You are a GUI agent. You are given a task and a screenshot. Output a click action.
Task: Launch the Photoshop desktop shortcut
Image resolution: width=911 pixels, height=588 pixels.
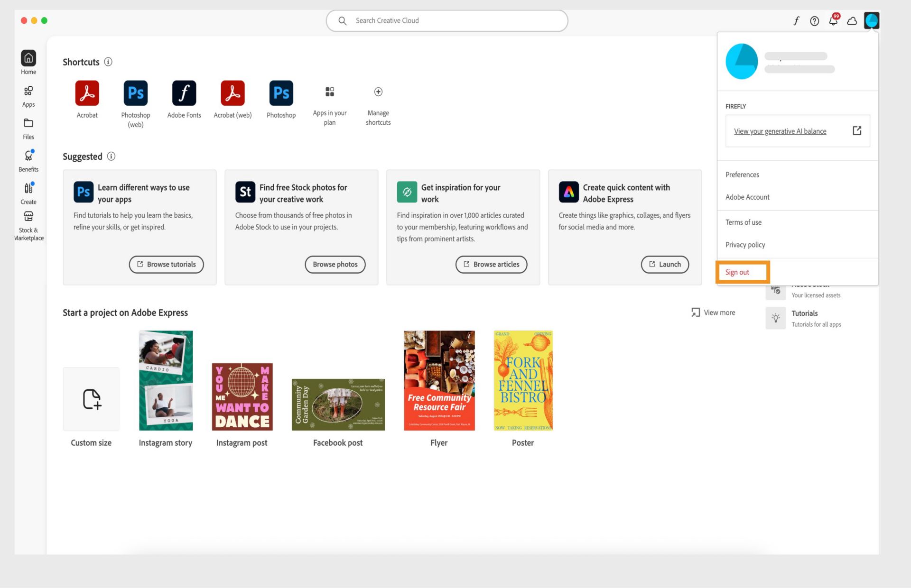point(281,93)
